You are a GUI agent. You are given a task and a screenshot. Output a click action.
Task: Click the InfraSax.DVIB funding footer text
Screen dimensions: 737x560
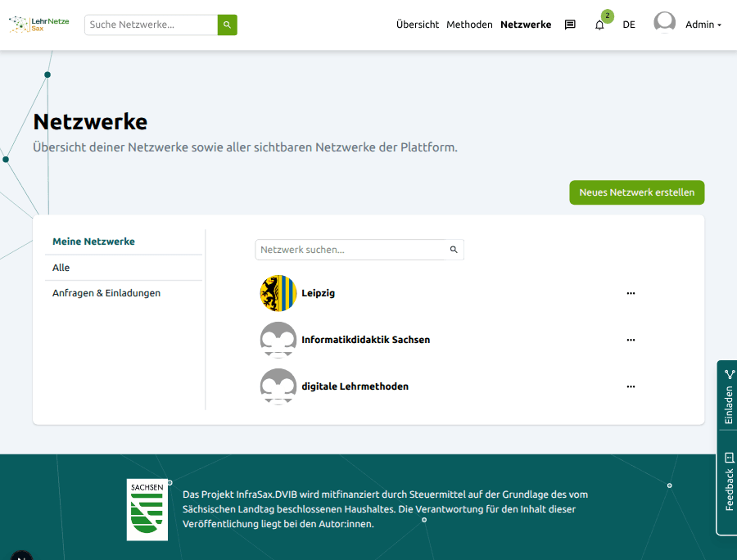tap(385, 508)
